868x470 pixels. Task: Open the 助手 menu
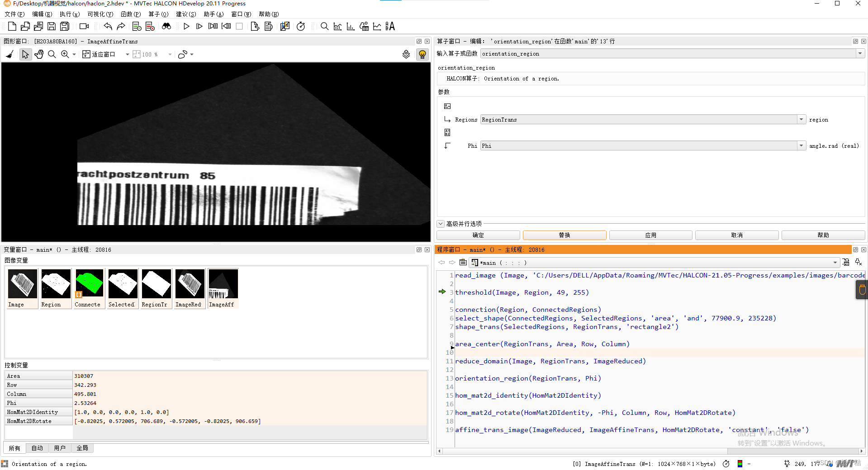(213, 14)
